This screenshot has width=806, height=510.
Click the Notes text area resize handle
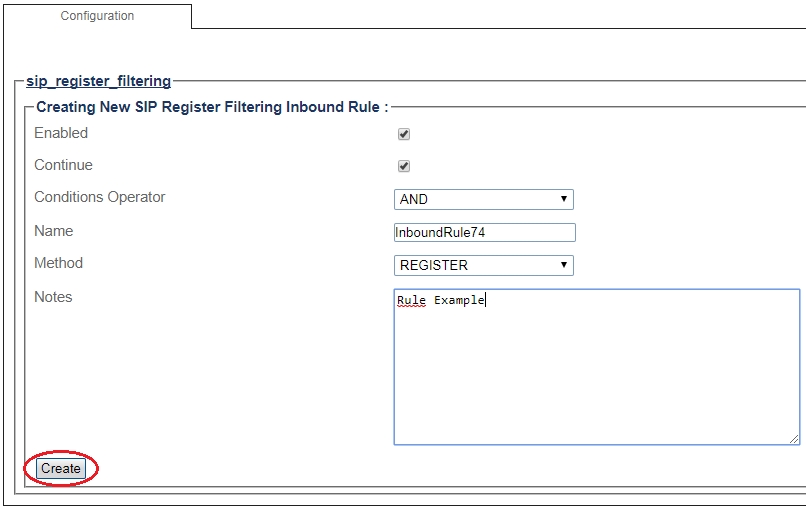[794, 438]
